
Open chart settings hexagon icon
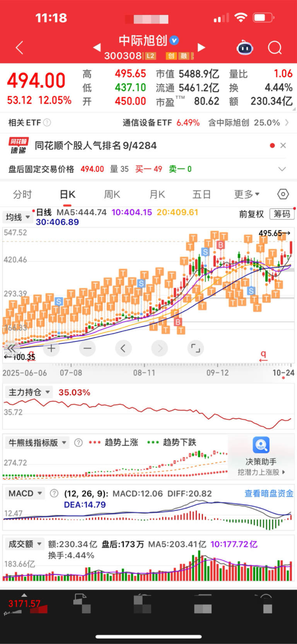(283, 194)
